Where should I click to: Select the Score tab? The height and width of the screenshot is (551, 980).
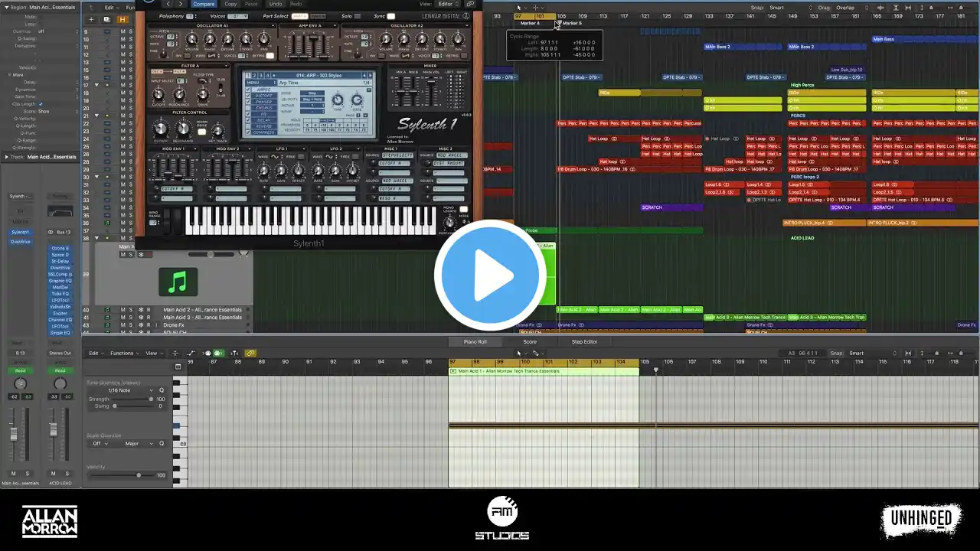coord(530,341)
